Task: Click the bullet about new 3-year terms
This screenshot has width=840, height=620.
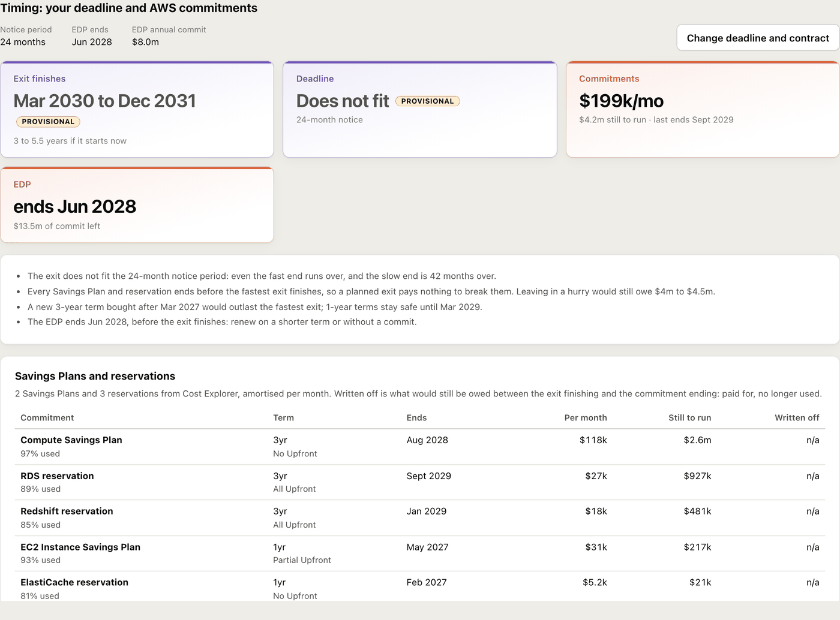Action: pos(255,307)
